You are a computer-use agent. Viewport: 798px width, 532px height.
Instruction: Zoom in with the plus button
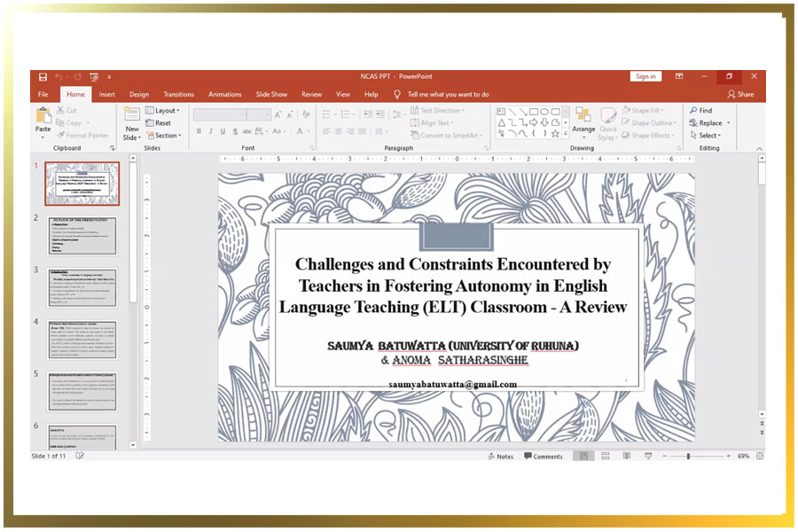point(729,456)
